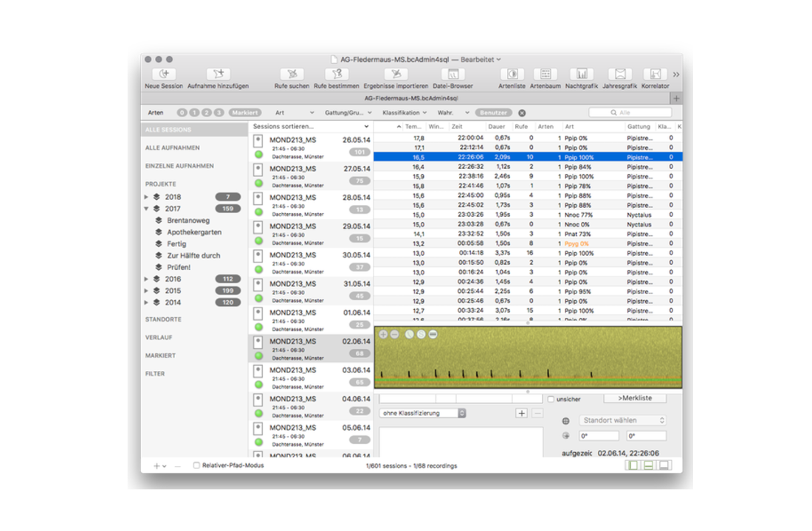This screenshot has width=812, height=531.
Task: Start Rufe suchen from the toolbar
Action: [x=292, y=74]
